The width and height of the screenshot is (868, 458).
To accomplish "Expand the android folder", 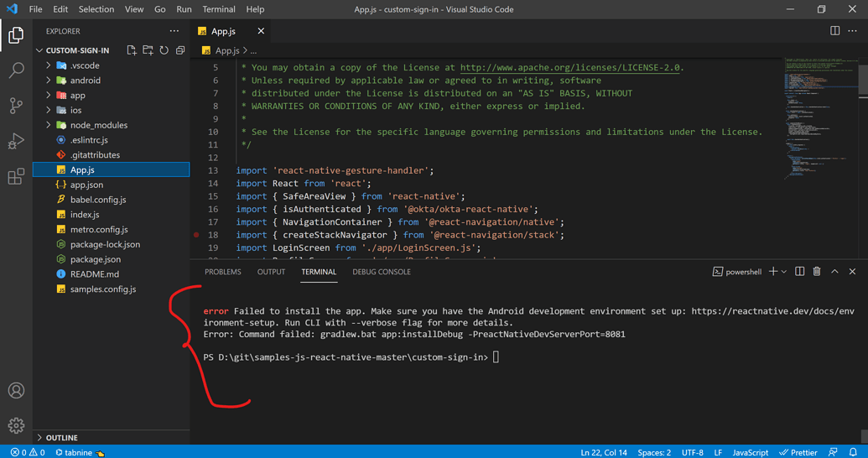I will 85,81.
